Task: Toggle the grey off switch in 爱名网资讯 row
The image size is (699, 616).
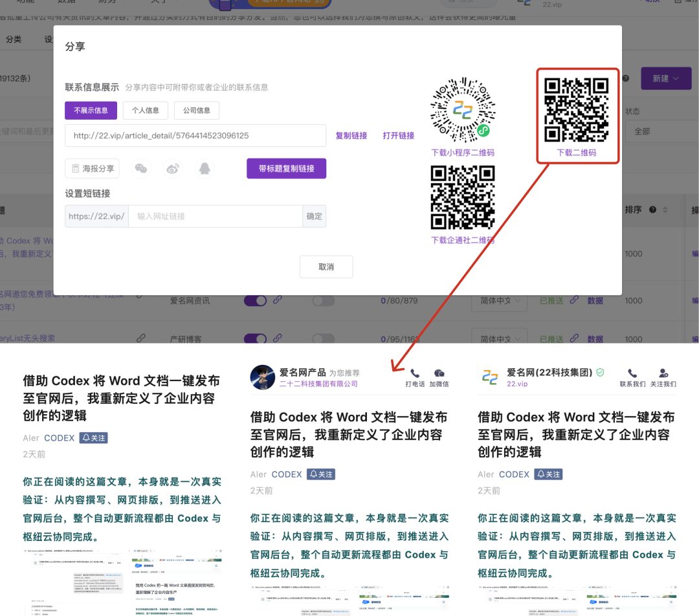Action: tap(323, 301)
